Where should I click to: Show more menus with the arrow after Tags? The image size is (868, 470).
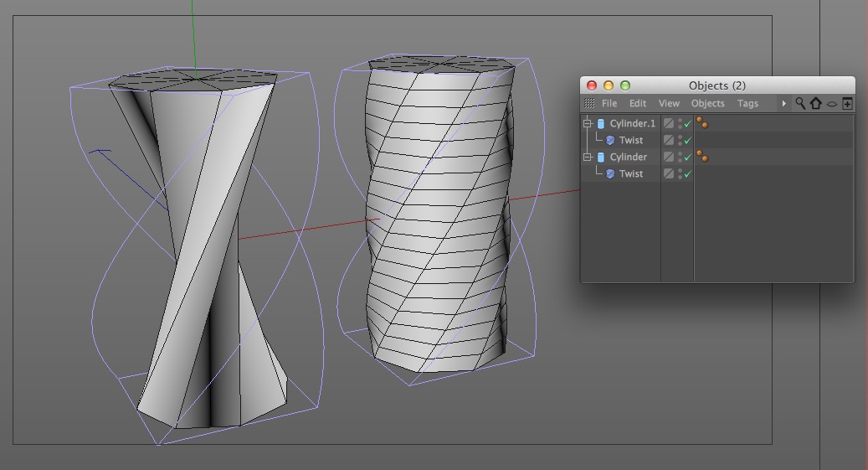(783, 104)
